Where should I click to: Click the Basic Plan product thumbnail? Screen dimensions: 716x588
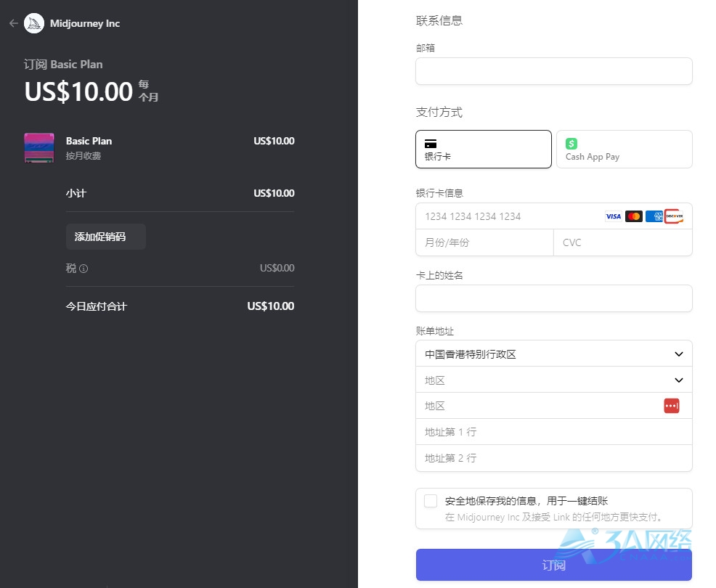click(39, 147)
